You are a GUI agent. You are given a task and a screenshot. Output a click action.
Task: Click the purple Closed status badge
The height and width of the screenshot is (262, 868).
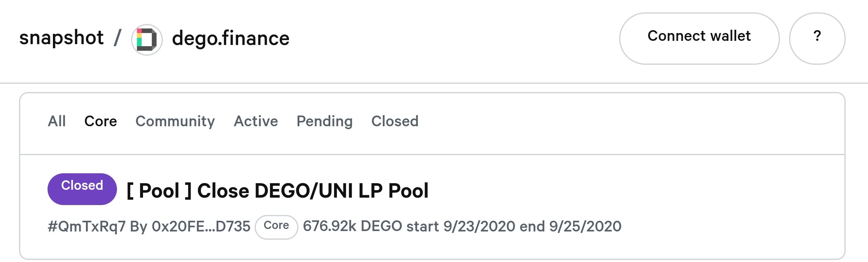(x=82, y=189)
